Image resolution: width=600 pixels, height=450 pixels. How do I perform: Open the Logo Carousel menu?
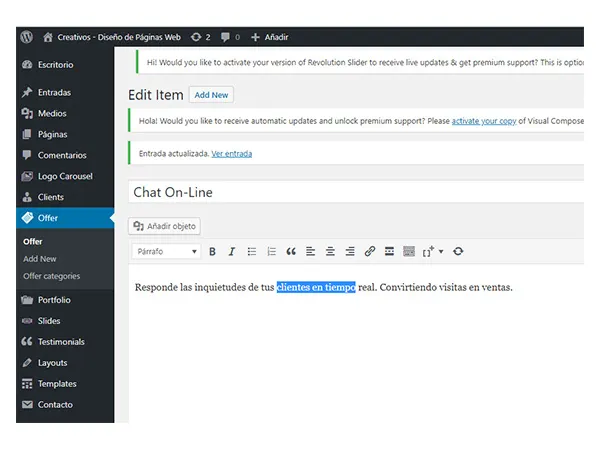pyautogui.click(x=65, y=176)
